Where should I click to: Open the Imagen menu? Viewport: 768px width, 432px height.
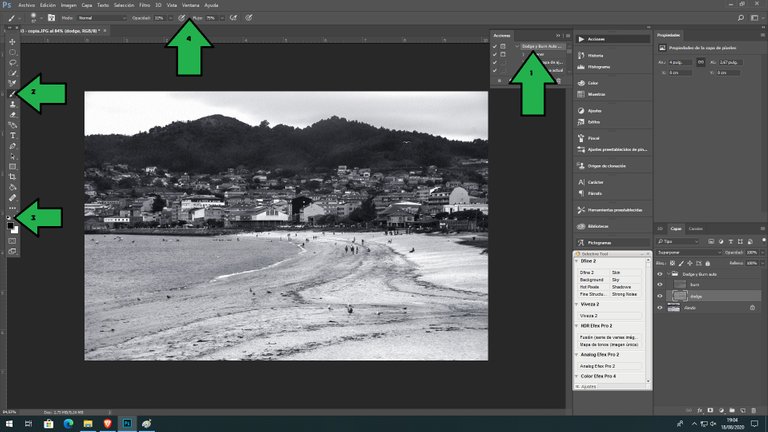(69, 5)
